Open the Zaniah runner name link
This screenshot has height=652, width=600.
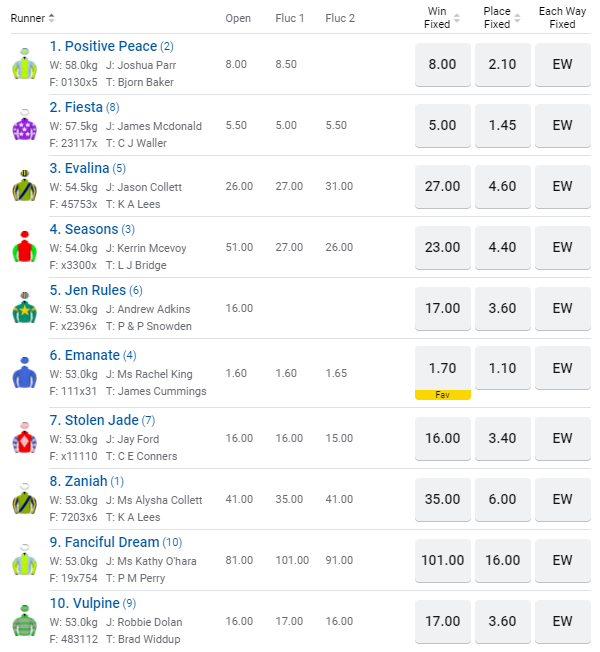(78, 481)
